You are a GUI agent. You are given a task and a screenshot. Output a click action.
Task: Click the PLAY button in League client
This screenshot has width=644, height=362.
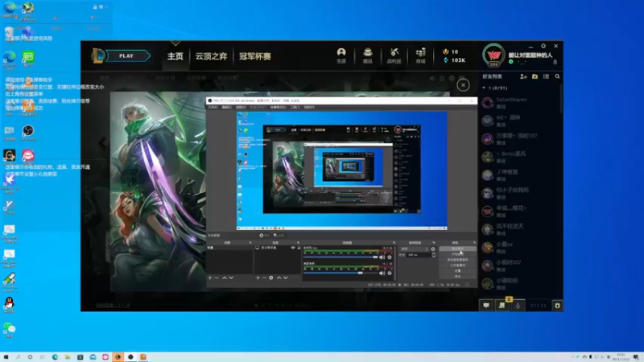[x=126, y=56]
